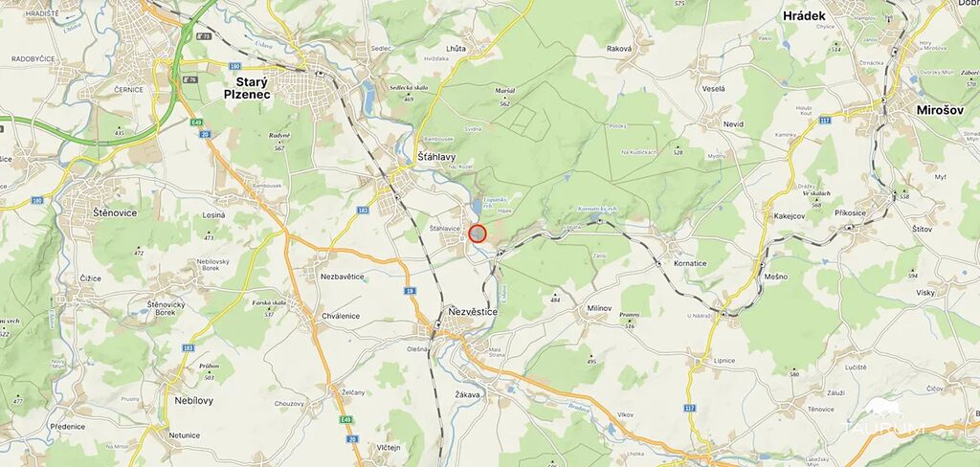980x467 pixels.
Task: Click the 117 road shield near Mirošov
Action: (x=826, y=120)
